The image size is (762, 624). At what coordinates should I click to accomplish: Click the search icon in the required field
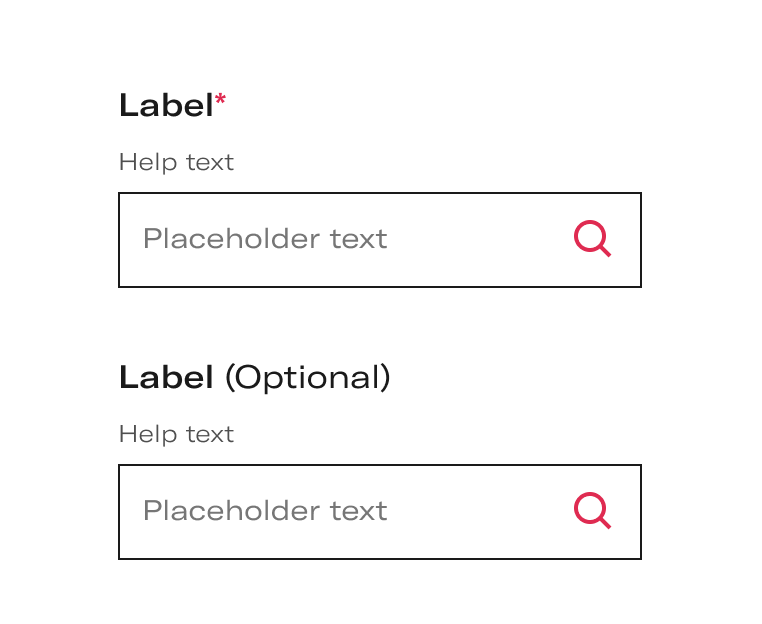pos(592,239)
